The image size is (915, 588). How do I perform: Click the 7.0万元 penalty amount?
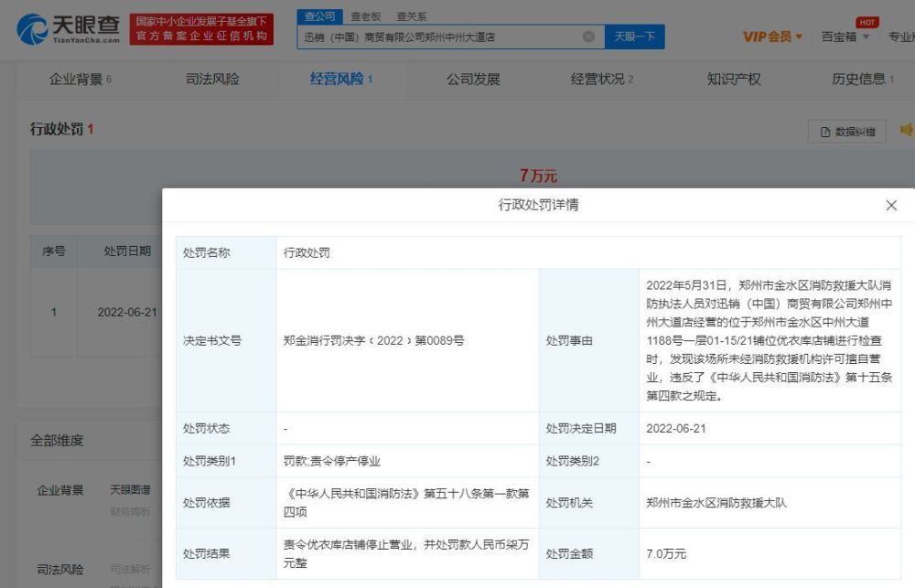tap(666, 553)
